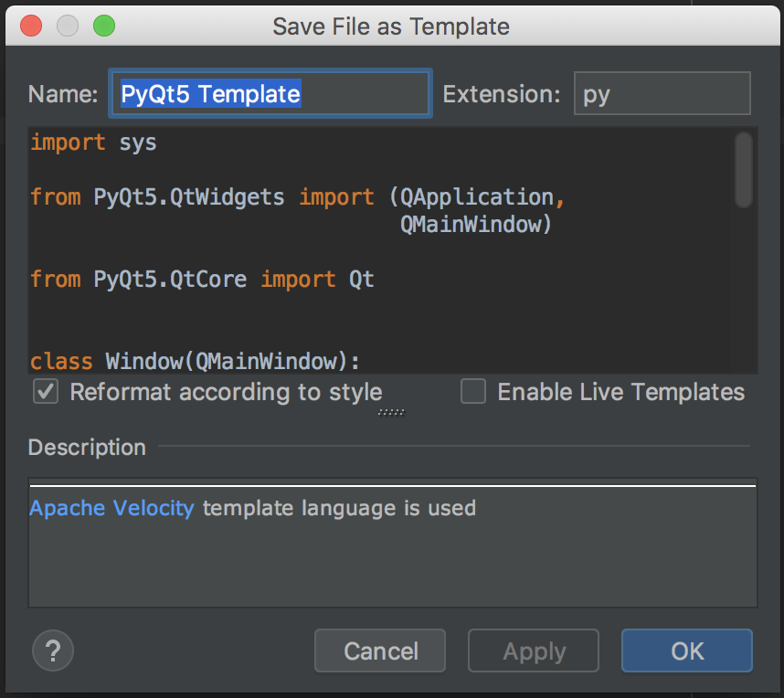Click the 'from PyQt5.QtCore import Qt' line
The height and width of the screenshot is (698, 784).
[202, 279]
